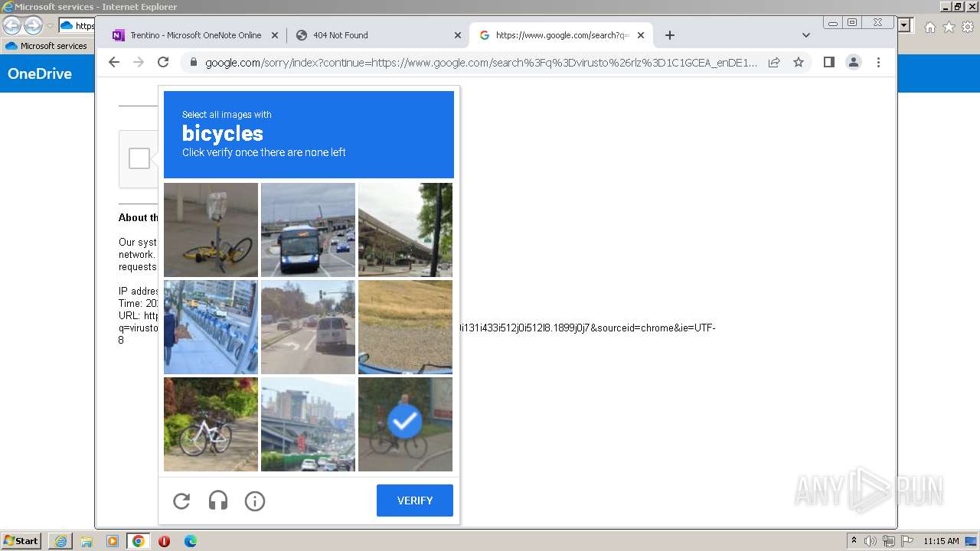The image size is (980, 551).
Task: Switch to Google search tab
Action: pyautogui.click(x=562, y=35)
